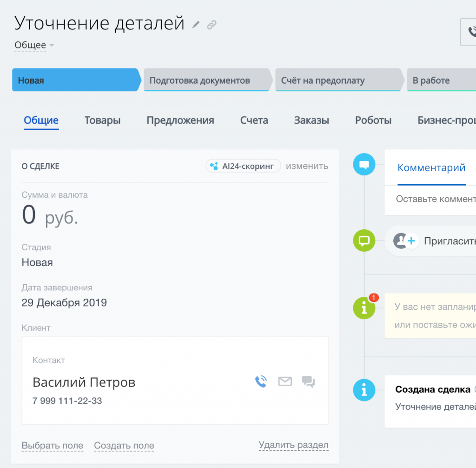Open the Роботы tab
This screenshot has width=476, height=468.
coord(373,120)
